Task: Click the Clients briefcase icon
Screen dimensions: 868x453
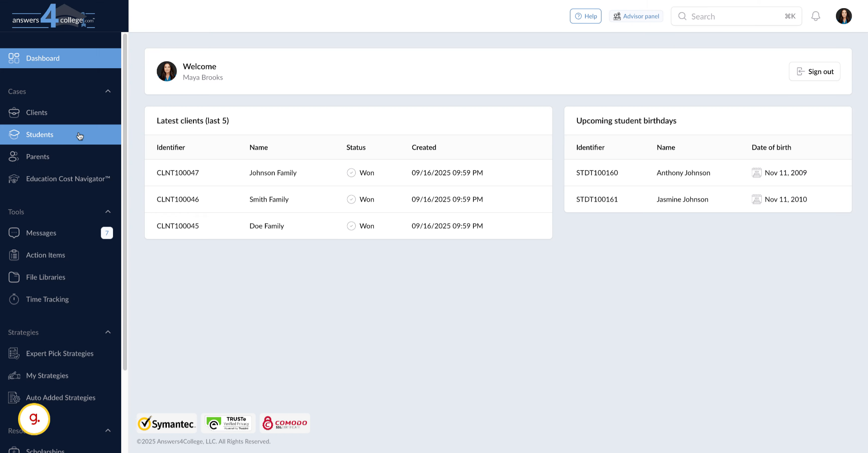Action: point(14,112)
